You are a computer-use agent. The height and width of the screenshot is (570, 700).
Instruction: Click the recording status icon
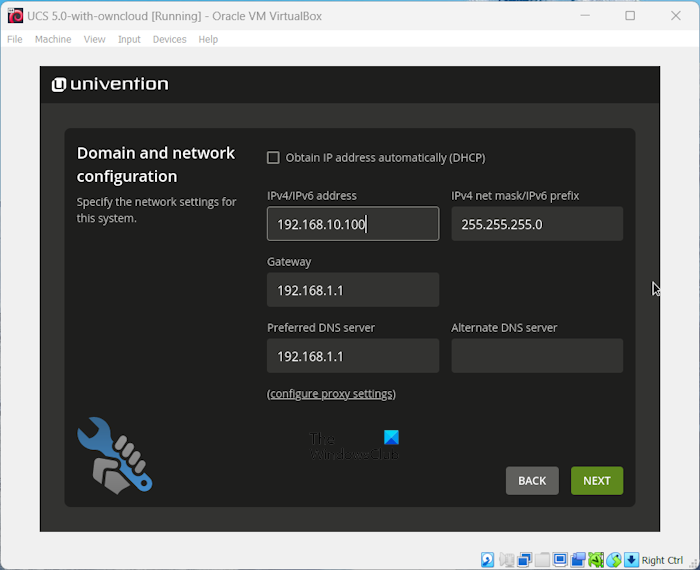(x=578, y=559)
